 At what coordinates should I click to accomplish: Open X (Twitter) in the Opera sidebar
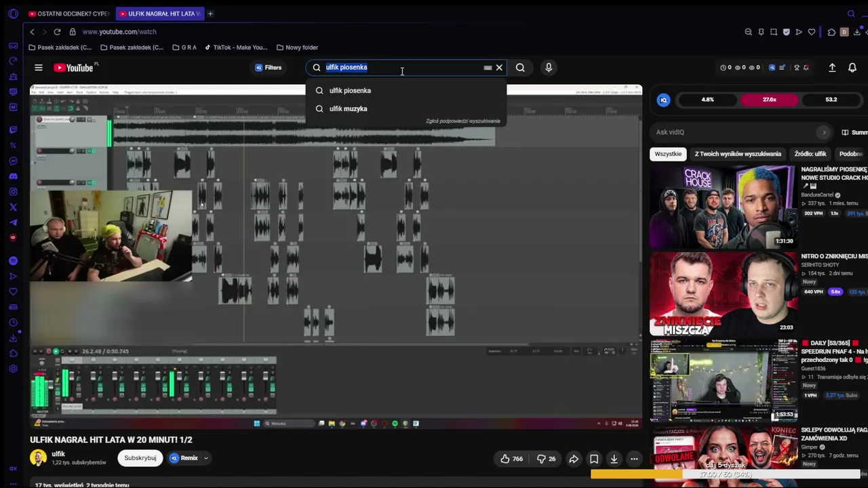[13, 207]
